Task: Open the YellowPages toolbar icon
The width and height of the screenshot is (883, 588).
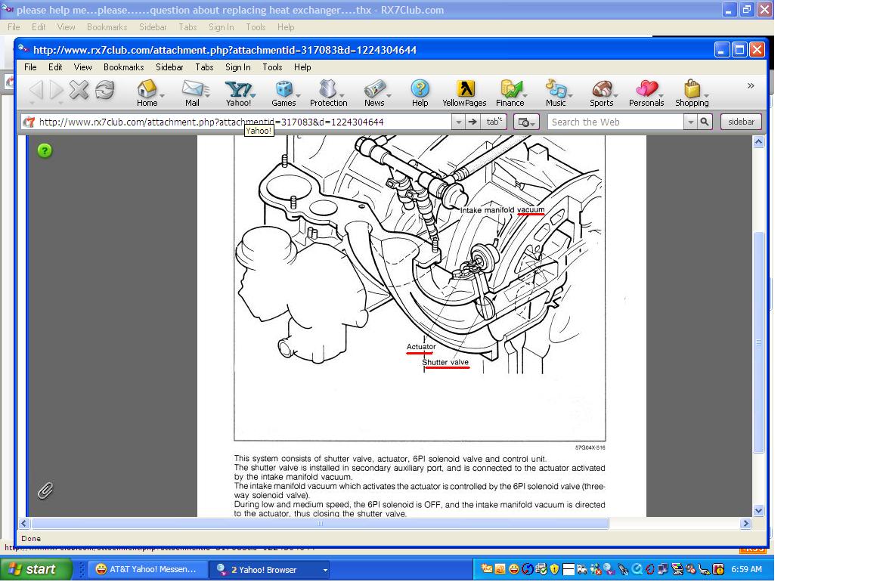Action: [464, 93]
